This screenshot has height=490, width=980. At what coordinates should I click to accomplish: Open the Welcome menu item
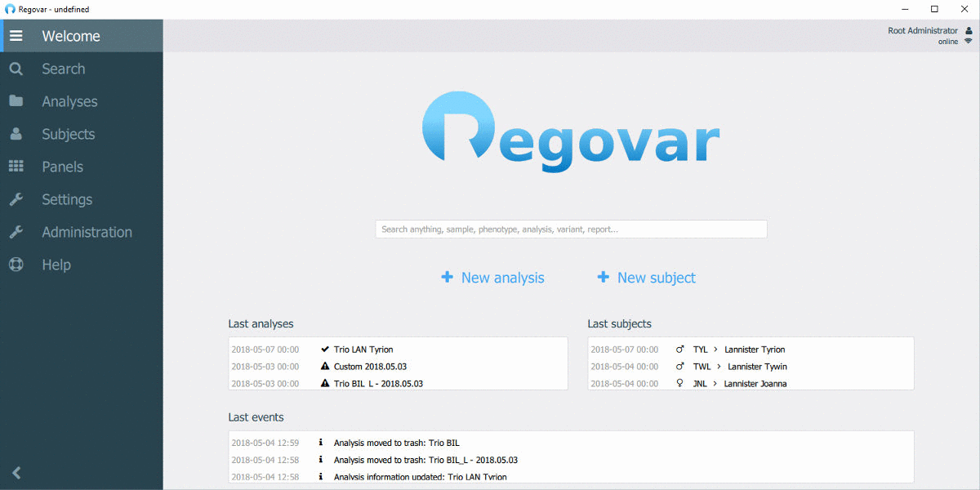point(82,36)
